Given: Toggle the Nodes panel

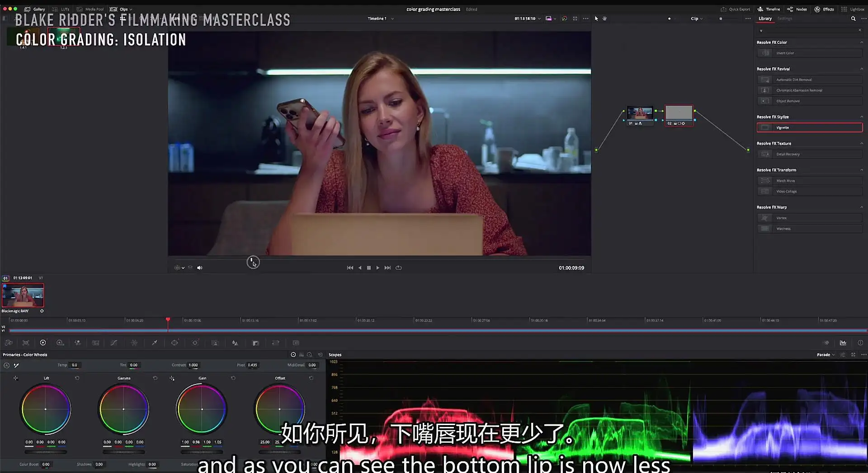Looking at the screenshot, I should [x=797, y=9].
